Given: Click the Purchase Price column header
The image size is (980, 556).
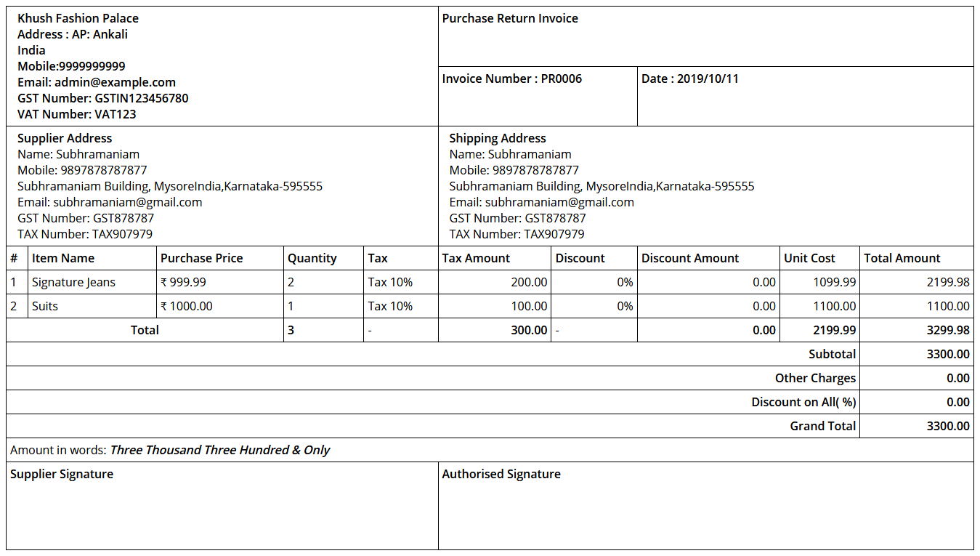Looking at the screenshot, I should click(x=201, y=258).
